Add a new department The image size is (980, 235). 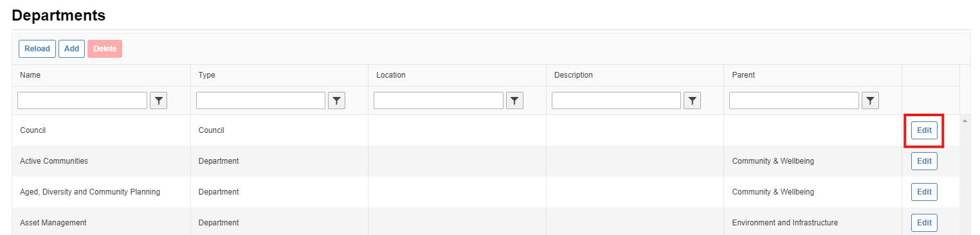click(71, 49)
